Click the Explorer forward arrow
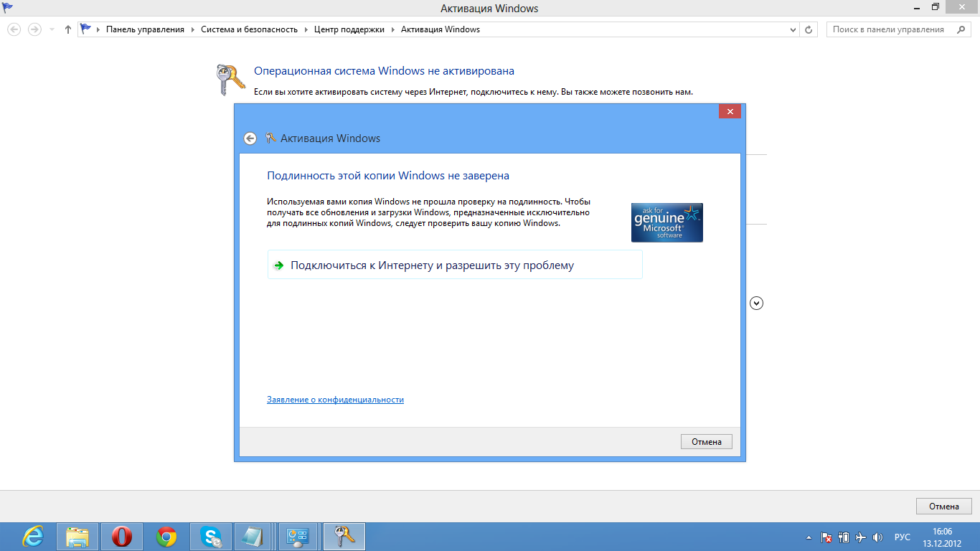This screenshot has width=980, height=551. pyautogui.click(x=34, y=29)
